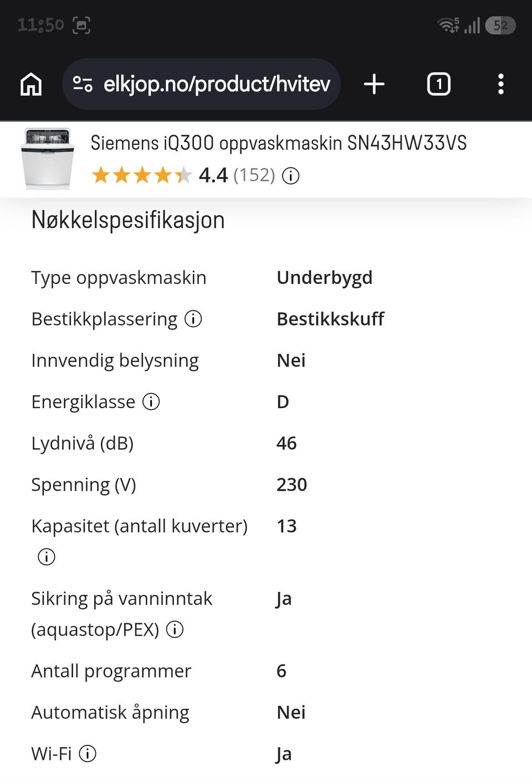Viewport: 532px width, 782px height.
Task: Tap the Nøkkelspesifikasjon heading
Action: point(128,220)
